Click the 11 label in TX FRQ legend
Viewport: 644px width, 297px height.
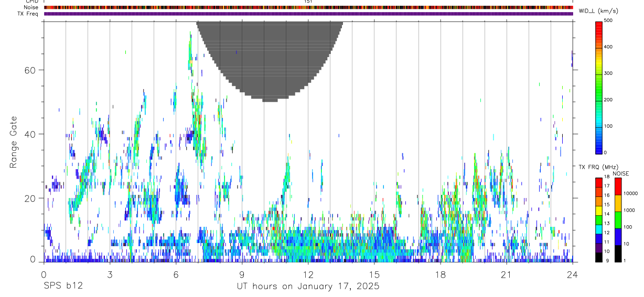607,243
